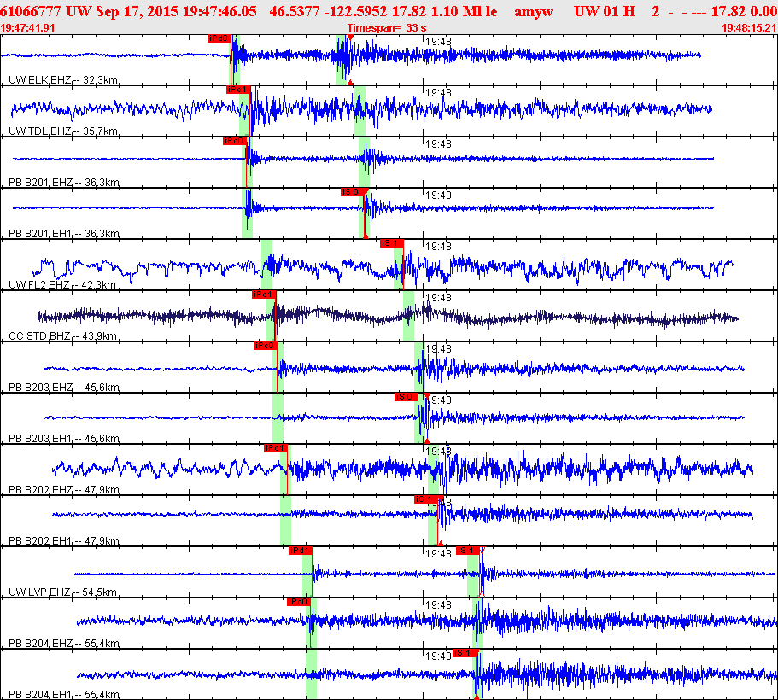Click the end time 19:48:15.21 label

(x=749, y=28)
